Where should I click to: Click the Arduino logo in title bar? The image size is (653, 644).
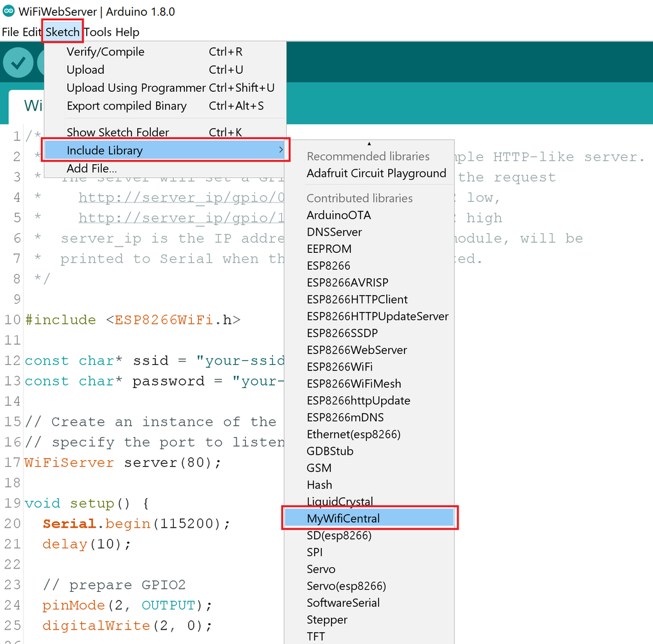pyautogui.click(x=8, y=11)
